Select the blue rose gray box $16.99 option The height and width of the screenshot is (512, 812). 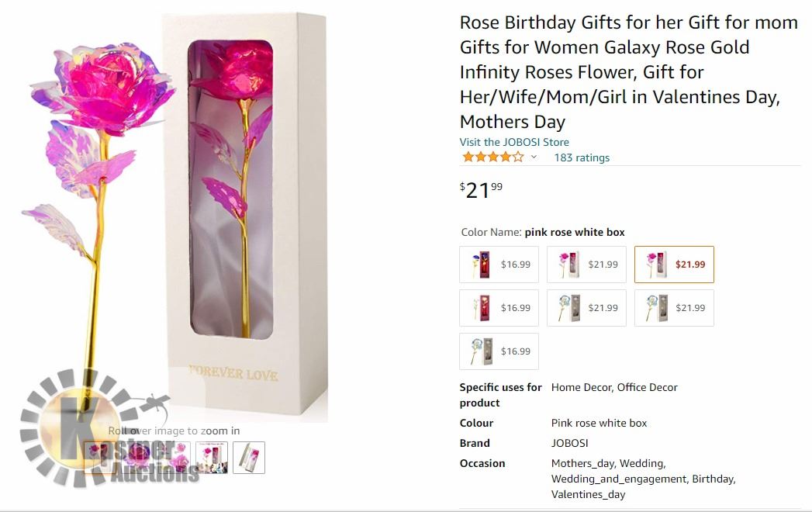coord(499,351)
